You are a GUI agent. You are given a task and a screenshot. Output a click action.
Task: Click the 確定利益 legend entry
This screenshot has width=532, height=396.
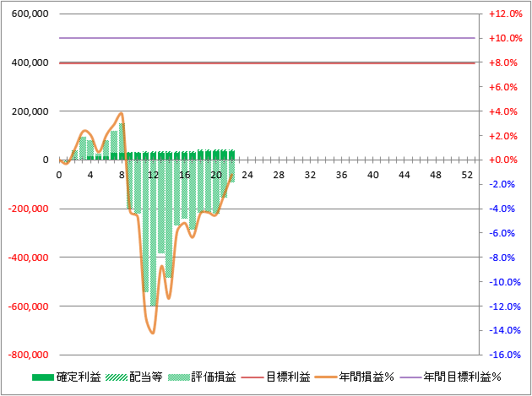point(67,377)
